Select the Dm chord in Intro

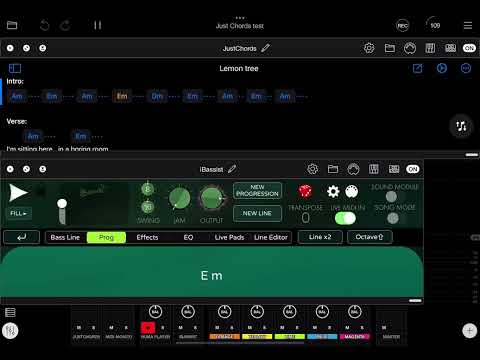157,96
